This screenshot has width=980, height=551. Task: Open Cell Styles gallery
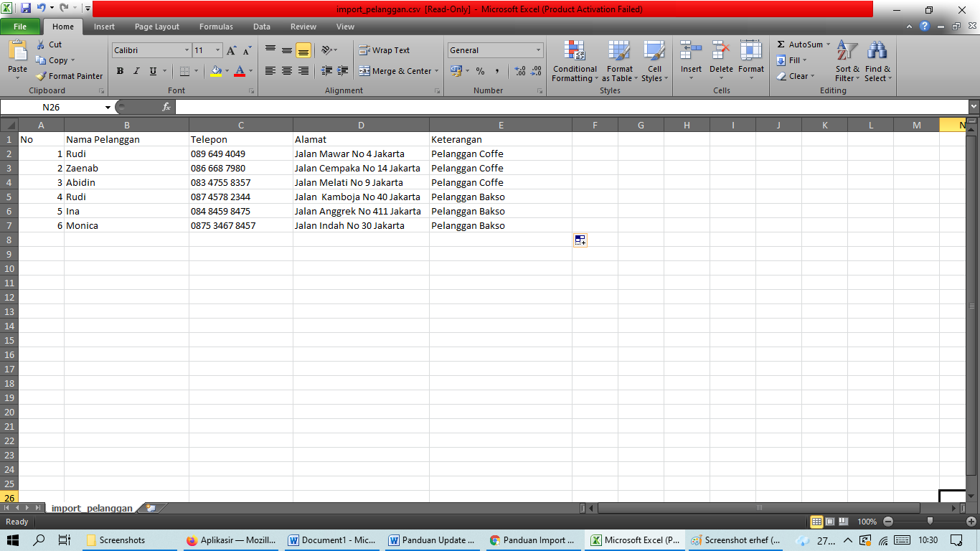(x=654, y=61)
